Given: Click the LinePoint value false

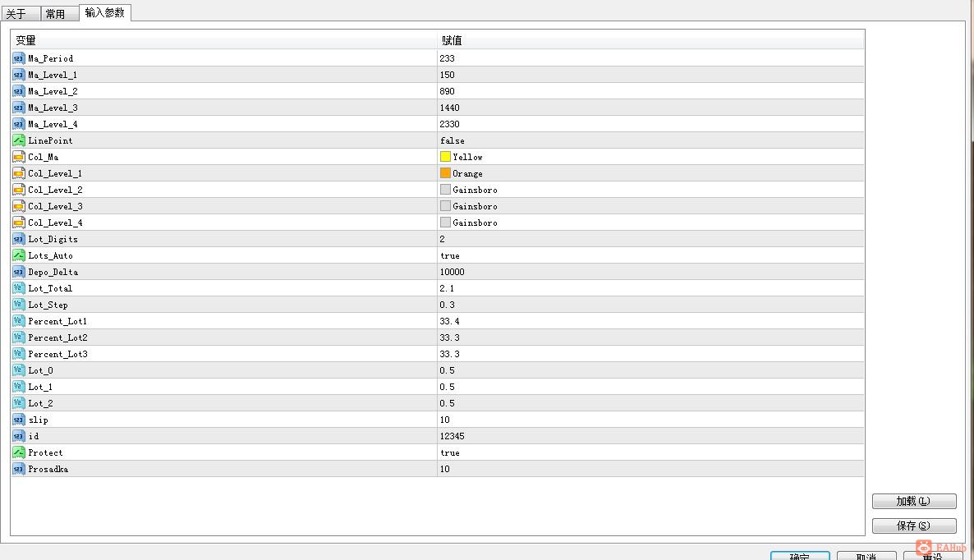Looking at the screenshot, I should coord(453,141).
